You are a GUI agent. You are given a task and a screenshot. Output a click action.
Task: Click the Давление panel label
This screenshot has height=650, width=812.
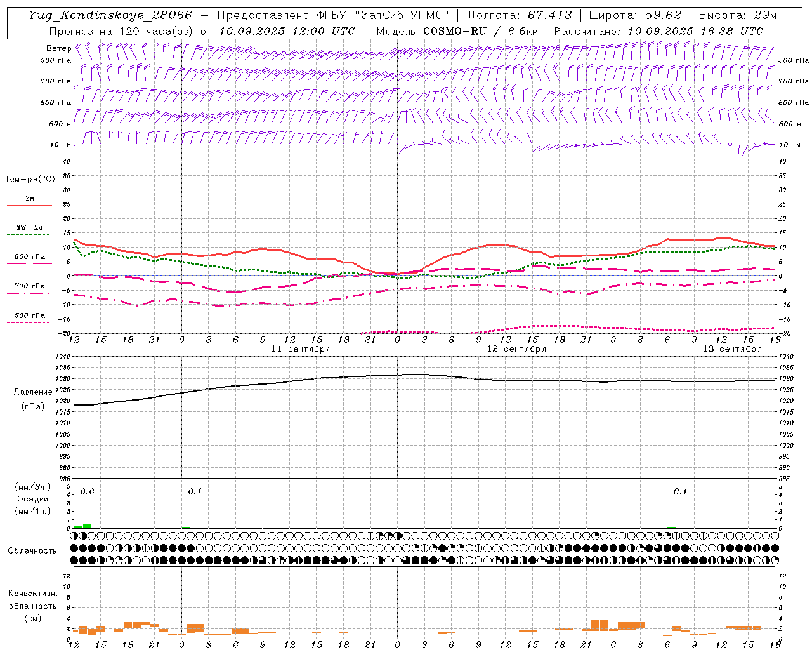pyautogui.click(x=32, y=392)
